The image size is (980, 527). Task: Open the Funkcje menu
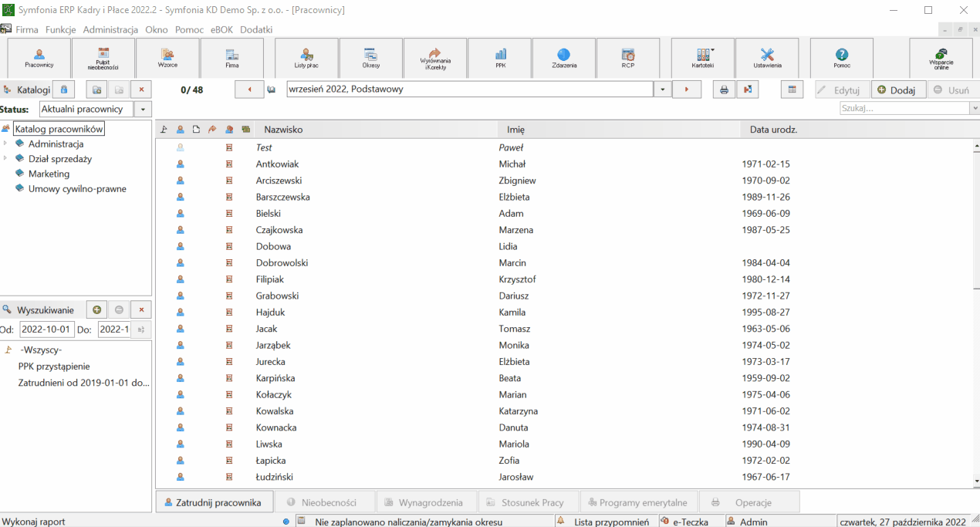(x=60, y=29)
